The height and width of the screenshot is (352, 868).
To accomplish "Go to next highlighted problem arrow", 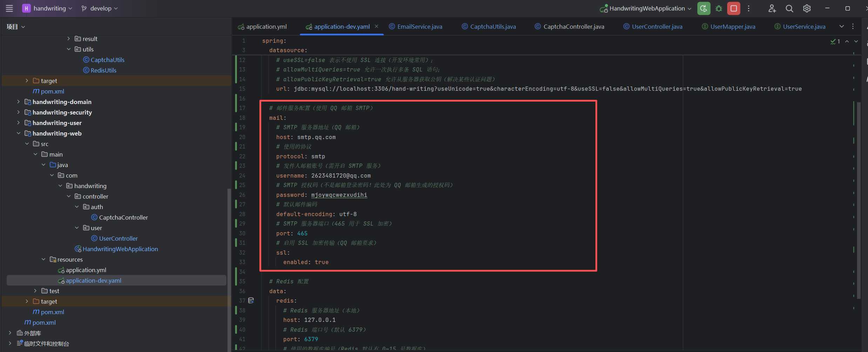I will pos(856,41).
